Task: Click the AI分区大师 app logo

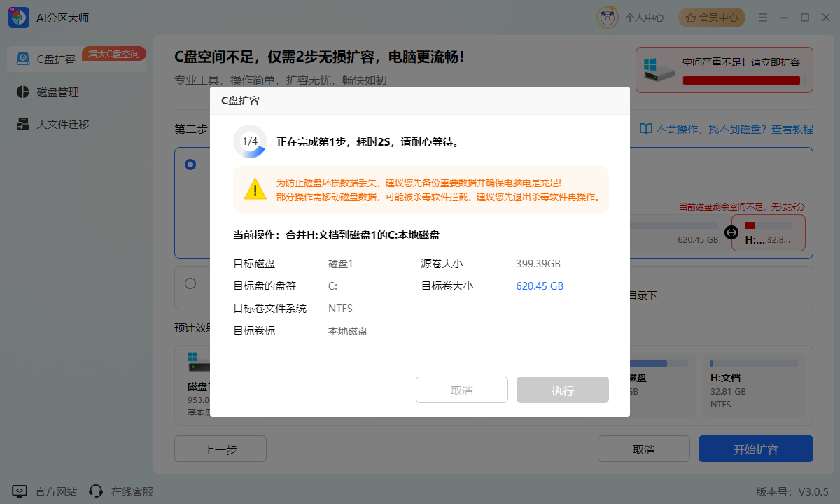Action: click(x=18, y=17)
